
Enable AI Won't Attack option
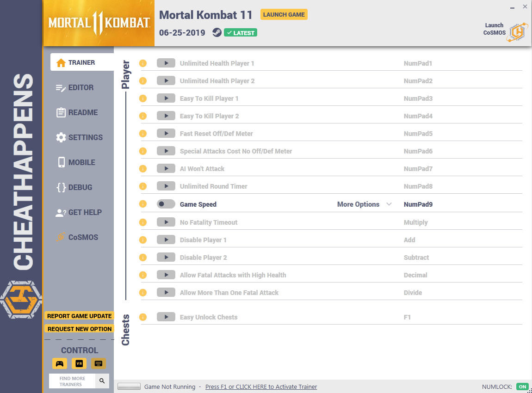click(x=166, y=168)
